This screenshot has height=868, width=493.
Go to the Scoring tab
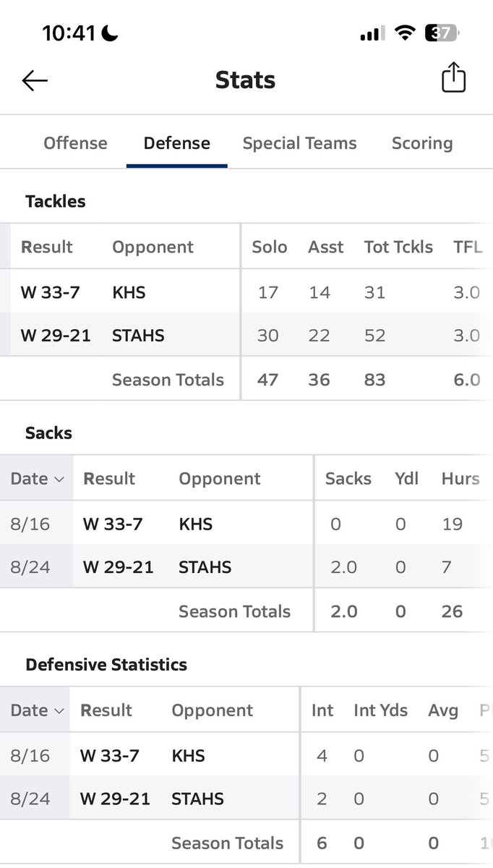pyautogui.click(x=422, y=143)
